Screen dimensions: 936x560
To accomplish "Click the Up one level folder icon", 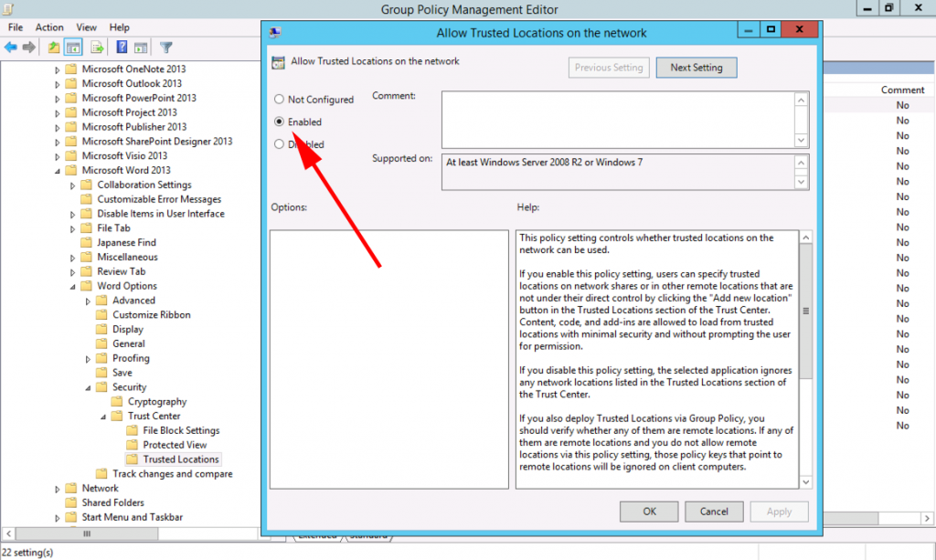I will (55, 48).
